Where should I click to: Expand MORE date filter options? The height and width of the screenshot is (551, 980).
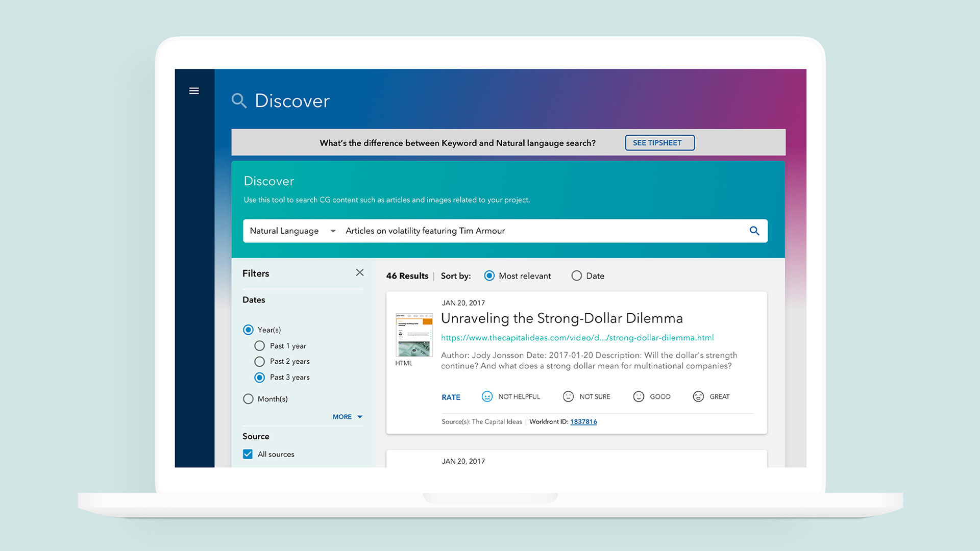[x=348, y=417]
